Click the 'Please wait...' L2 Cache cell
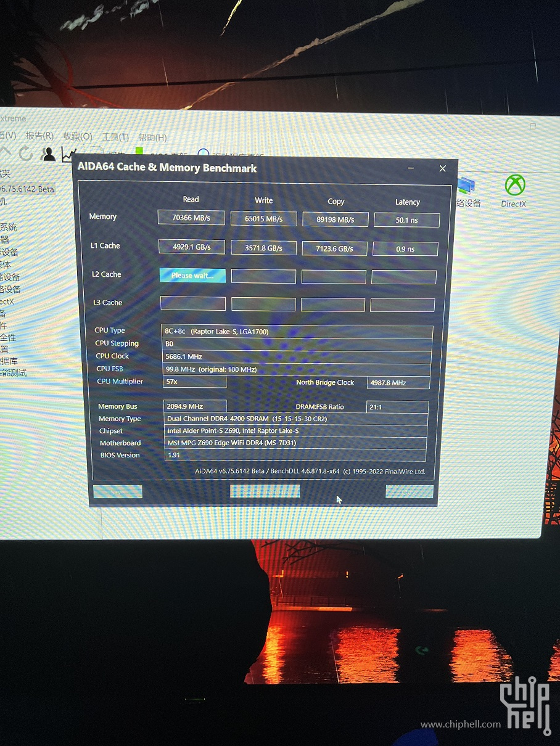Viewport: 560px width, 746px height. tap(192, 276)
